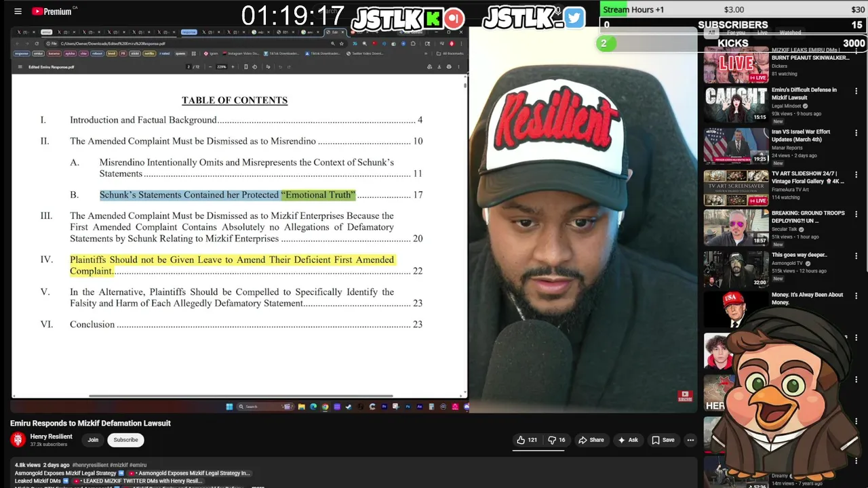Screen dimensions: 868x488
Task: Select the 'For you' filter chip
Action: [736, 33]
